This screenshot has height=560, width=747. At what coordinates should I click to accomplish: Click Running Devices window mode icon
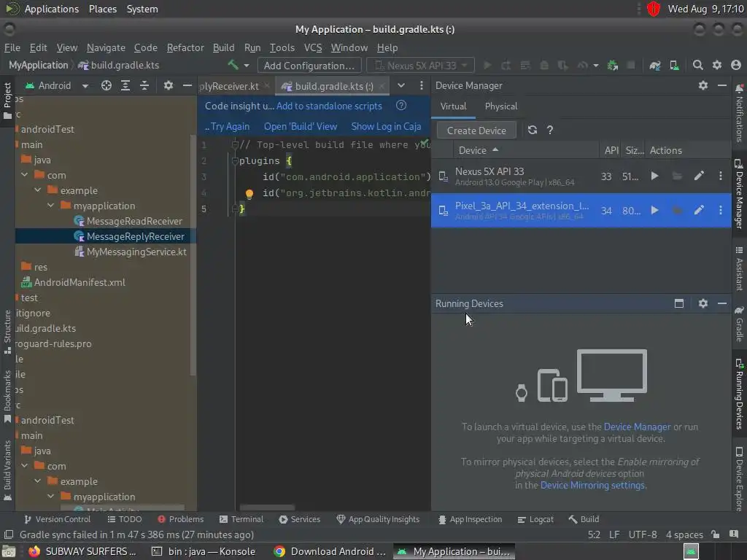coord(679,303)
